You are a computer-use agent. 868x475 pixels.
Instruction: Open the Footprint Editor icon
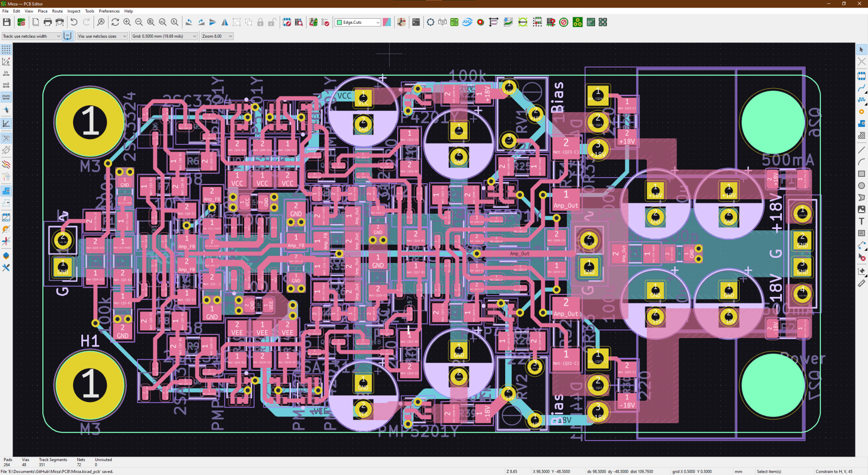point(287,22)
